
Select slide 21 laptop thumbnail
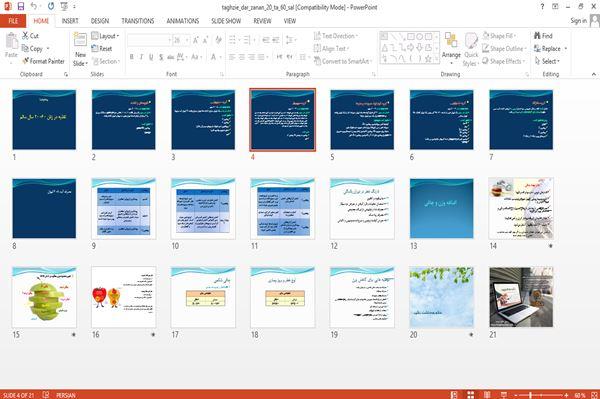point(521,297)
